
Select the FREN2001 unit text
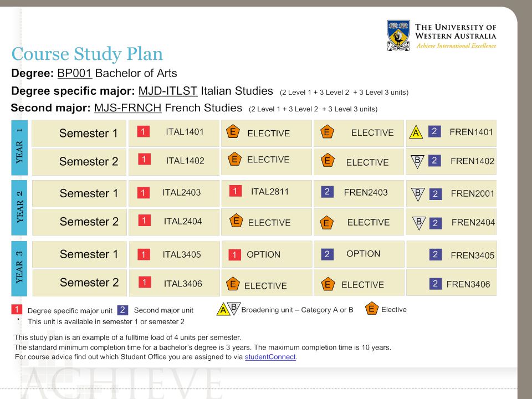coord(473,194)
